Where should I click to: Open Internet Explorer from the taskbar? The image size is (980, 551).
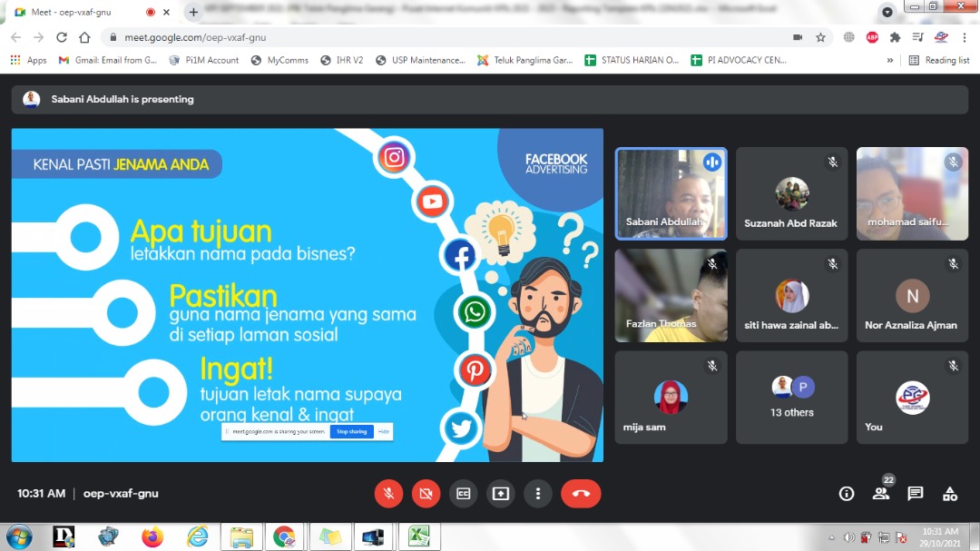pos(197,537)
